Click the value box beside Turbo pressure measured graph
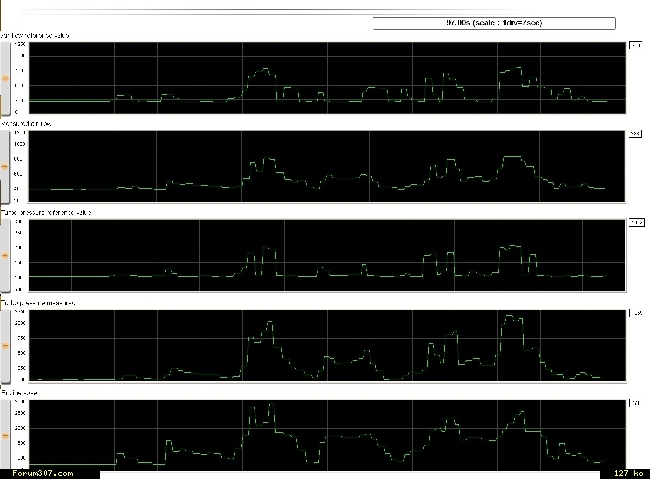The width and height of the screenshot is (650, 479). click(x=636, y=313)
